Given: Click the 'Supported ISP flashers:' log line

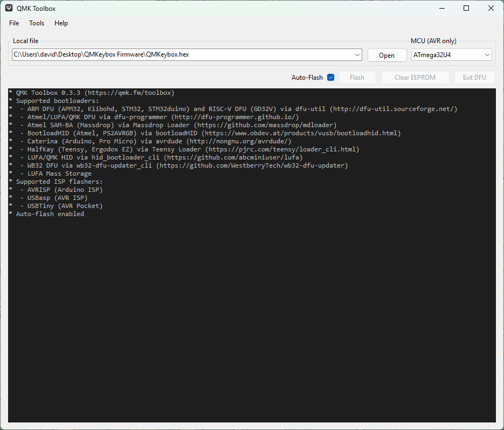Looking at the screenshot, I should 56,182.
